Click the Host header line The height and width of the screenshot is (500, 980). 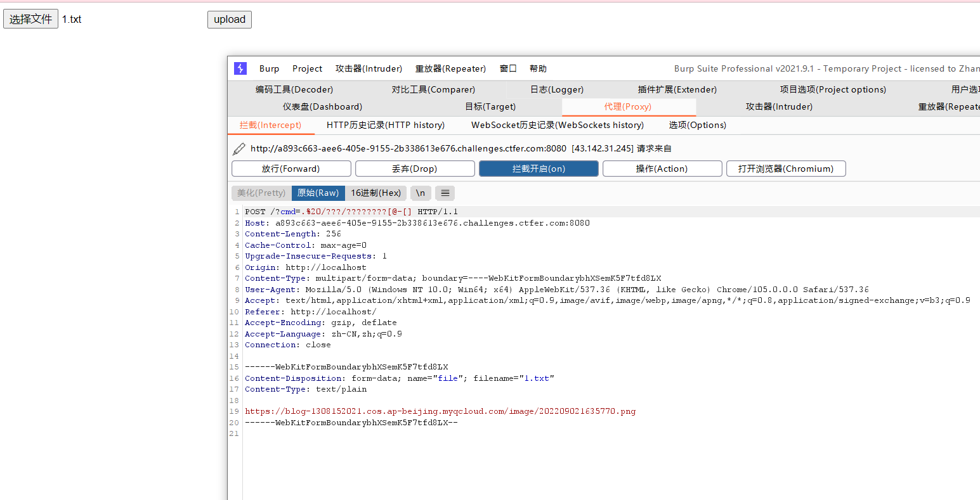[417, 223]
